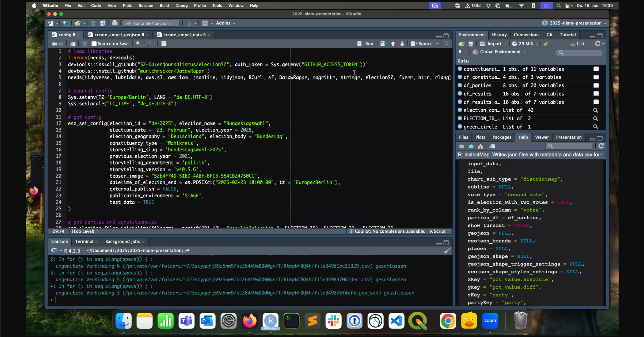644x337 pixels.
Task: Click the compile report notebook icon
Action: (x=164, y=44)
